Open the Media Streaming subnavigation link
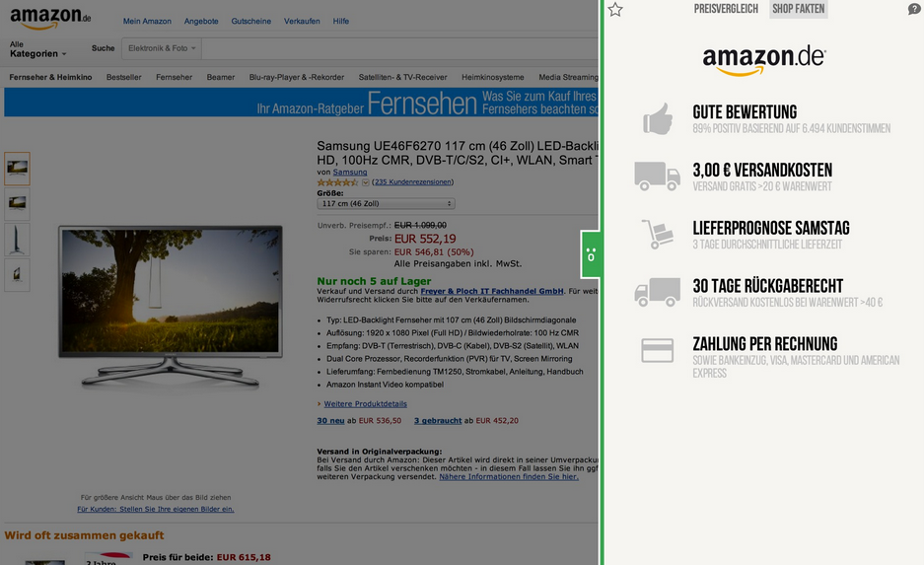 click(x=568, y=77)
